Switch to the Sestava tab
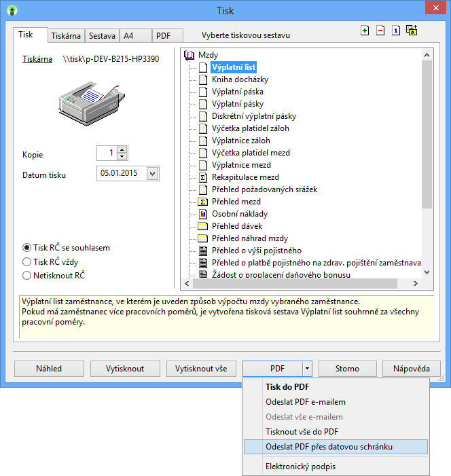This screenshot has width=451, height=476. [102, 36]
